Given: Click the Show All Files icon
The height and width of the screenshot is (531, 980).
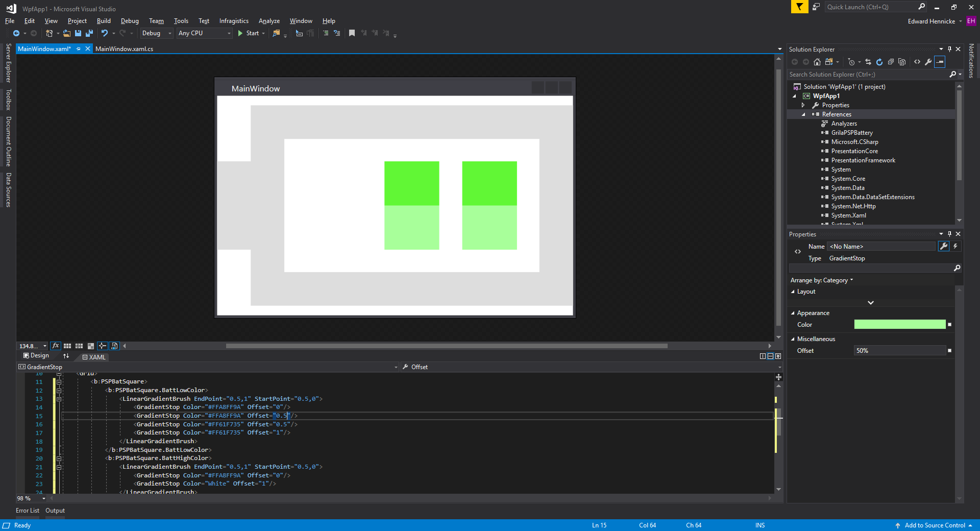Looking at the screenshot, I should (902, 62).
